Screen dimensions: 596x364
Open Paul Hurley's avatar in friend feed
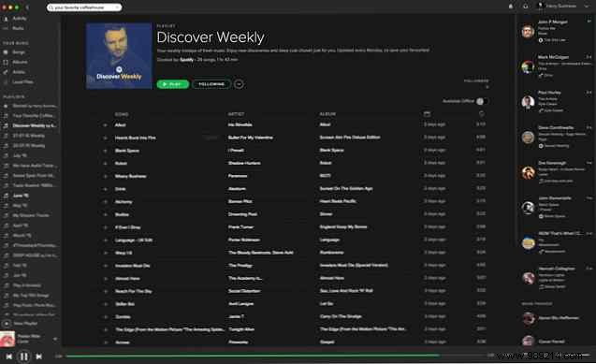[x=528, y=102]
